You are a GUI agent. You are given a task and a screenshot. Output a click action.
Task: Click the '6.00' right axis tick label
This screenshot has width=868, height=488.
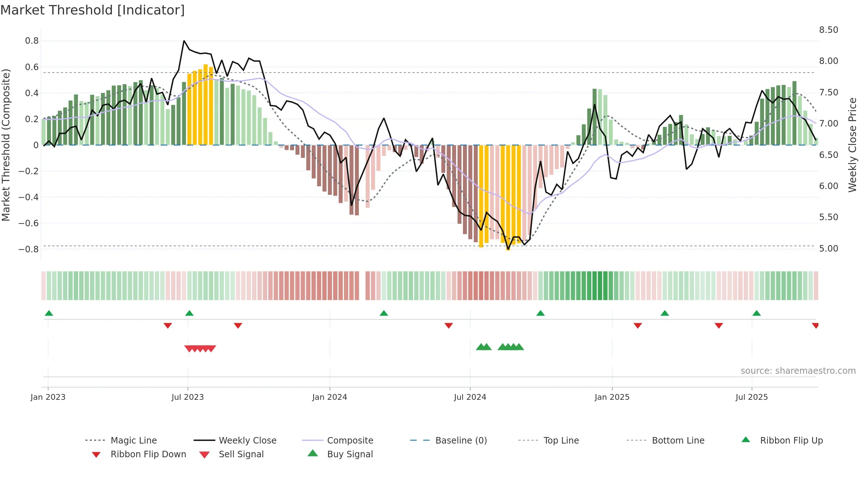pyautogui.click(x=829, y=186)
